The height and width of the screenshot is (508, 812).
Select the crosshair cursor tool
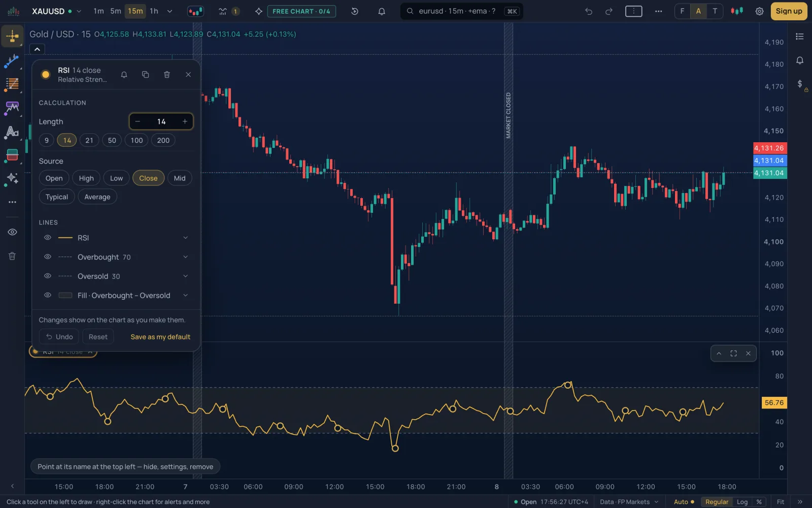12,36
